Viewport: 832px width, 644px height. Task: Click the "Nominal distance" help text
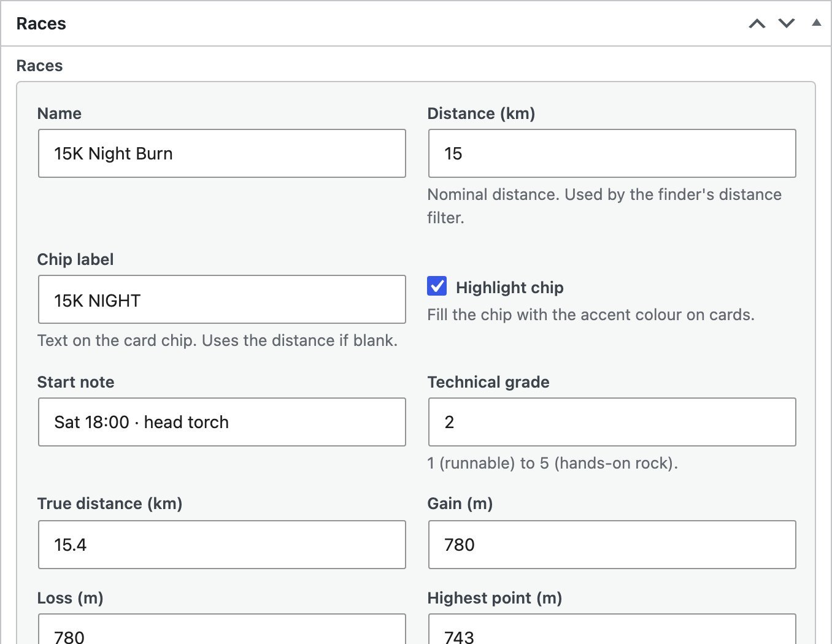(x=604, y=206)
